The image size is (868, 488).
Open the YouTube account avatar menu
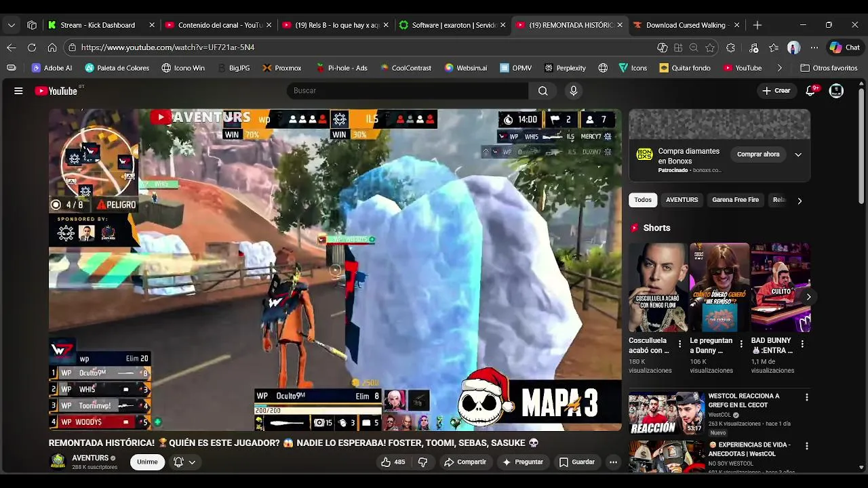pos(836,91)
